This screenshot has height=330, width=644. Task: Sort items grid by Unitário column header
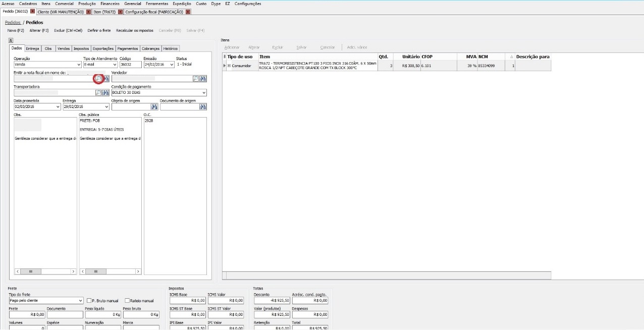point(407,57)
